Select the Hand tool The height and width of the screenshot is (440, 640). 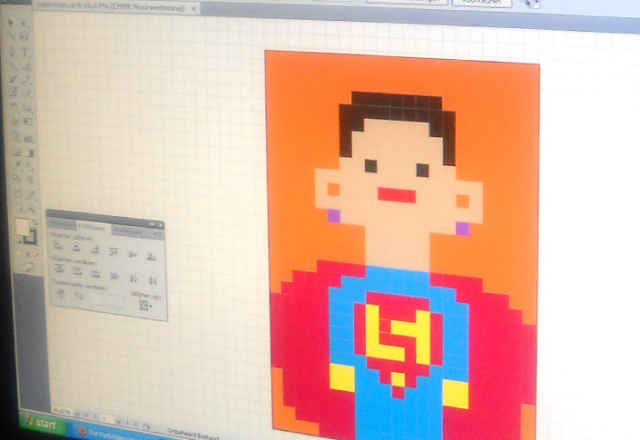pyautogui.click(x=18, y=209)
